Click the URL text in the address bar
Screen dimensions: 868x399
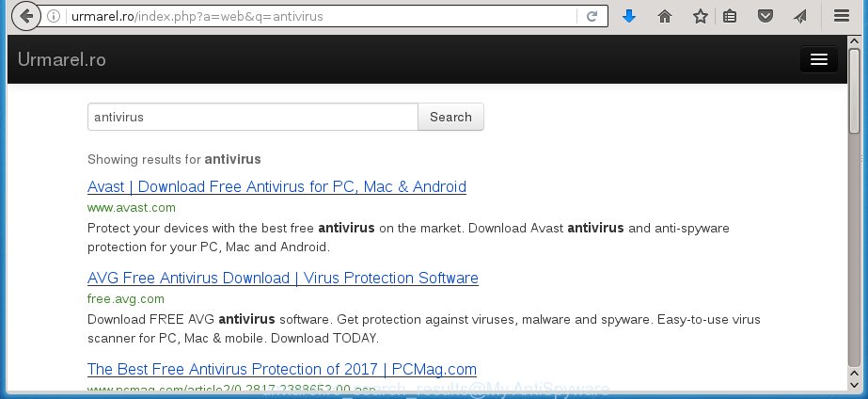pos(197,16)
